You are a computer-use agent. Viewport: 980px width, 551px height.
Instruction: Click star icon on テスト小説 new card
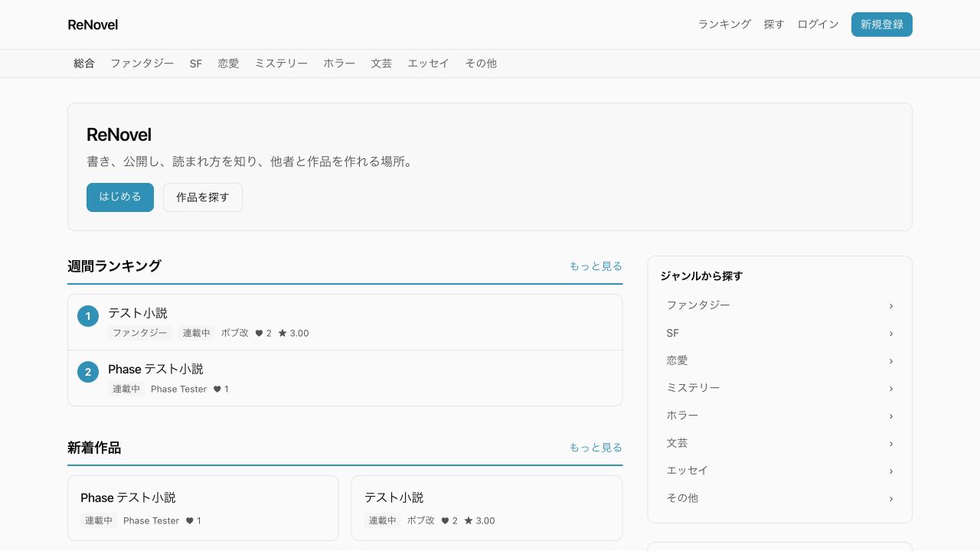click(469, 521)
